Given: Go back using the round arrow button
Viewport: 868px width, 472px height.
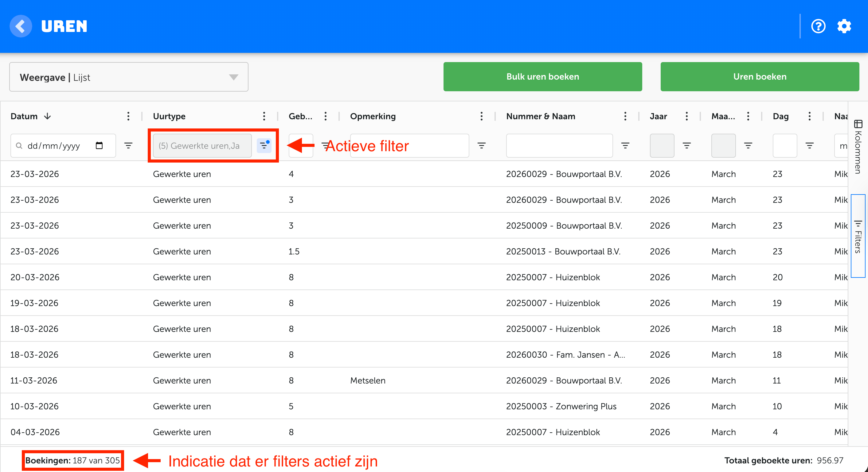Looking at the screenshot, I should 21,26.
